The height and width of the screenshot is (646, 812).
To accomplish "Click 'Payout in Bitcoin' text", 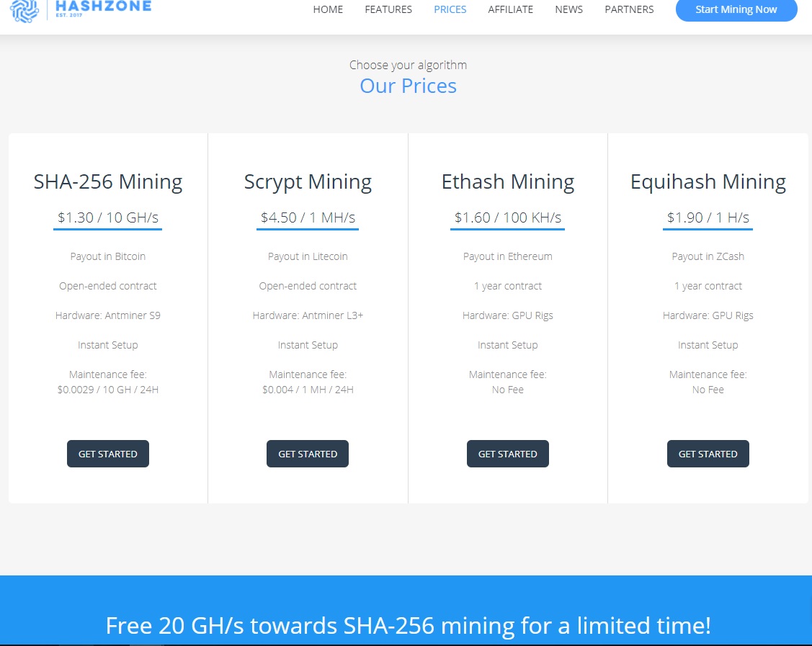I will click(x=108, y=256).
